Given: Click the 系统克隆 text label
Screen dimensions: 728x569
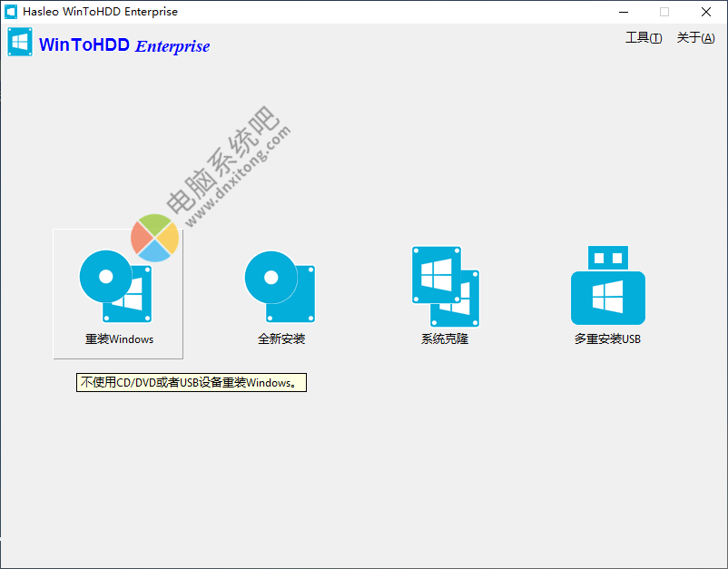Looking at the screenshot, I should click(x=444, y=339).
